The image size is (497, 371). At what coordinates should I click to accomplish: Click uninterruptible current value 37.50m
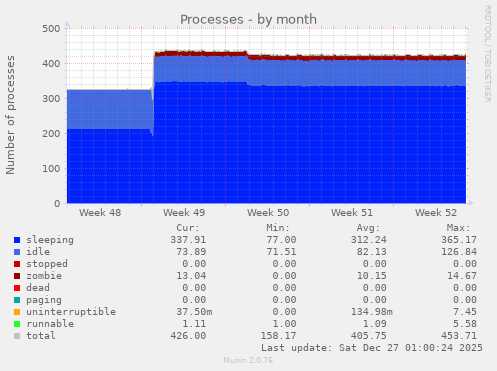[x=194, y=312]
